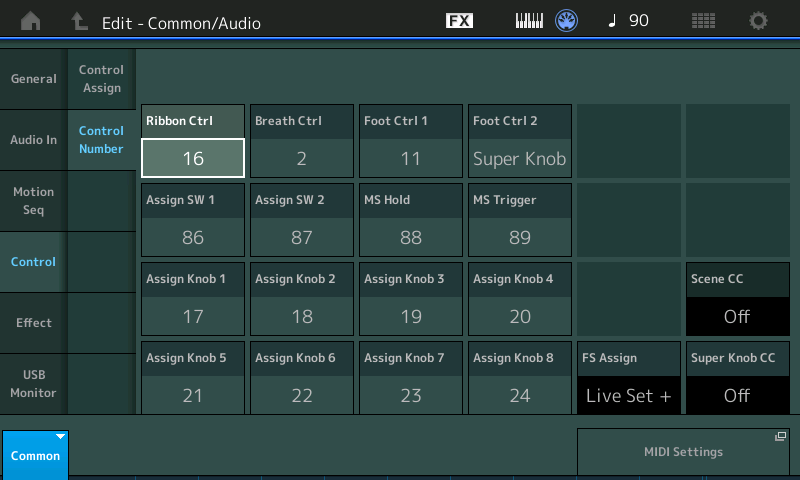
Task: Open FS Assign Live Set + selector
Action: click(628, 395)
